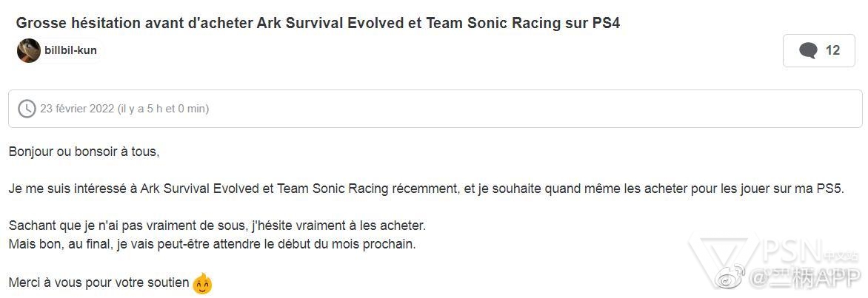Click the smiling emoji after "votre soutien"
The height and width of the screenshot is (298, 868).
click(x=203, y=284)
